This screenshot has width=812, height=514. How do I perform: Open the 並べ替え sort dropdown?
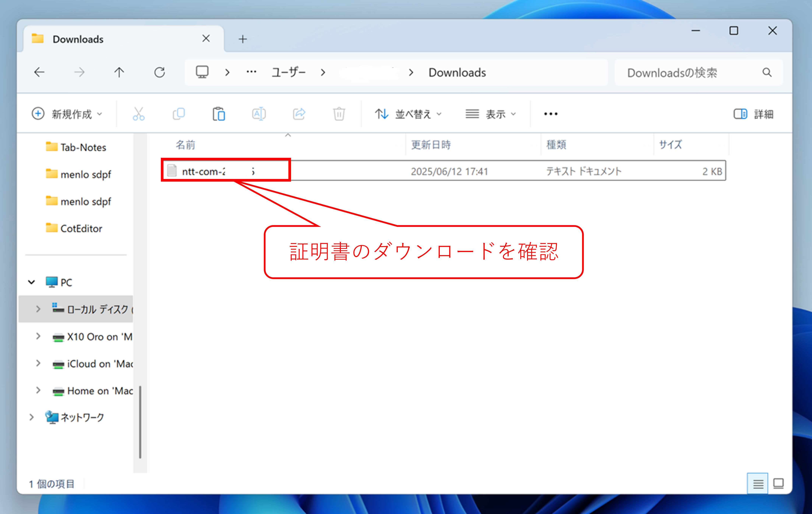coord(408,114)
